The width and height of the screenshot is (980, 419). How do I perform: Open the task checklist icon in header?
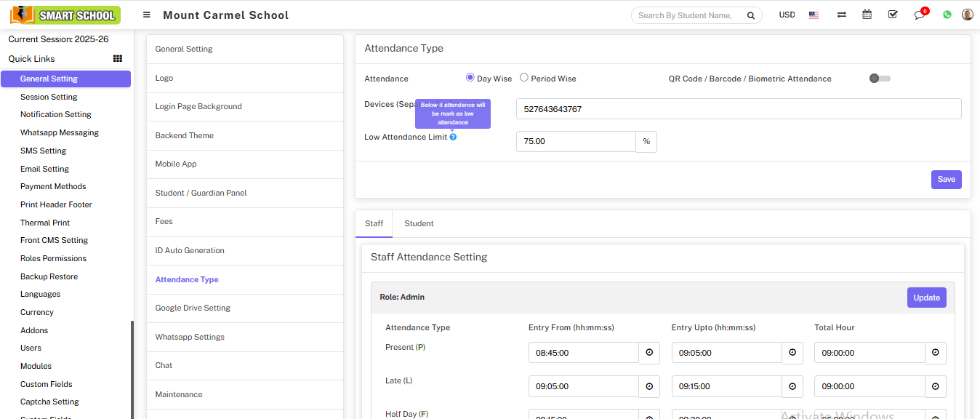[893, 15]
